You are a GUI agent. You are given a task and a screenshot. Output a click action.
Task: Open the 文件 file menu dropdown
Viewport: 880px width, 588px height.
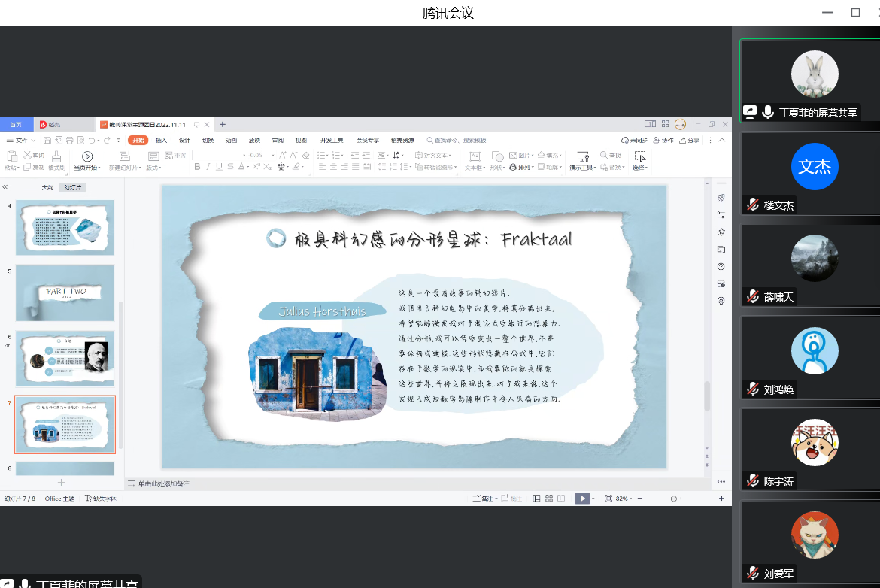pos(21,140)
